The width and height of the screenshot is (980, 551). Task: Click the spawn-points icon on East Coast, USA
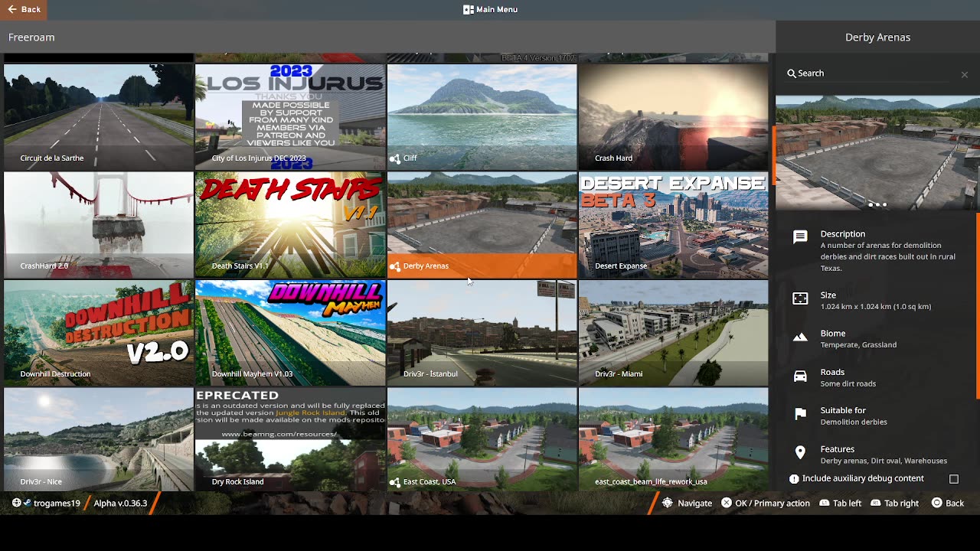coord(395,482)
